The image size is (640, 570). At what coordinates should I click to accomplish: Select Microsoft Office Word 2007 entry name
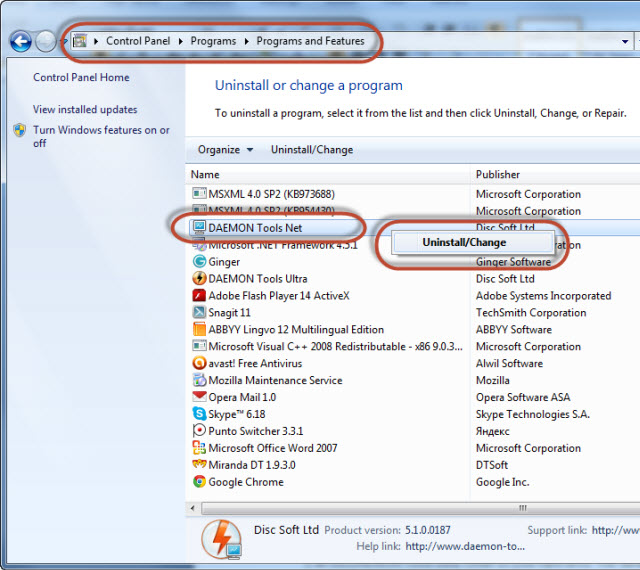[x=273, y=448]
